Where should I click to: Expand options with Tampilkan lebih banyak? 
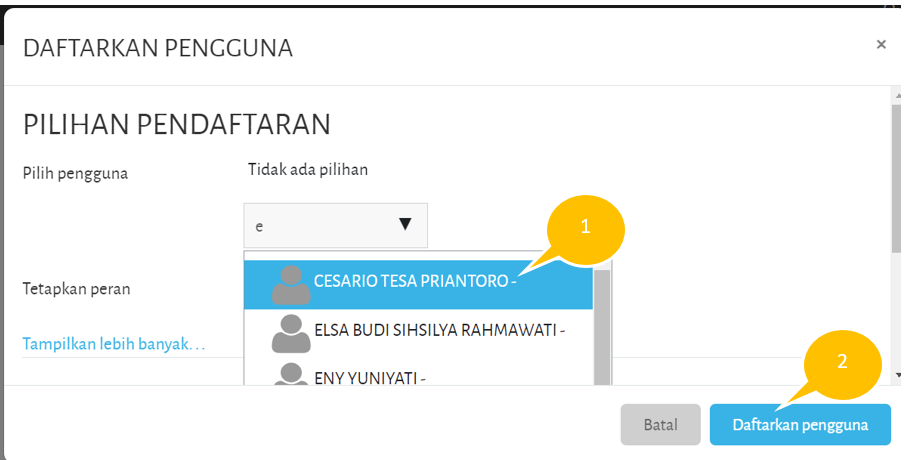pos(113,344)
